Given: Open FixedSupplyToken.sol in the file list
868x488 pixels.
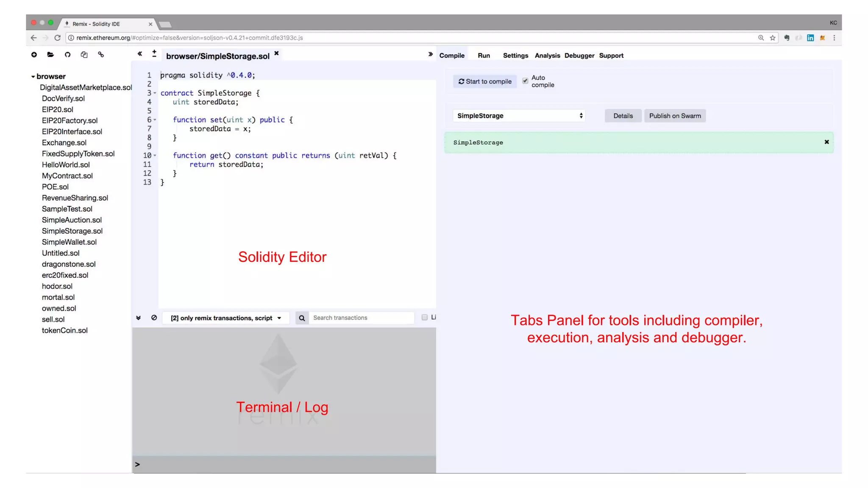Looking at the screenshot, I should (78, 154).
